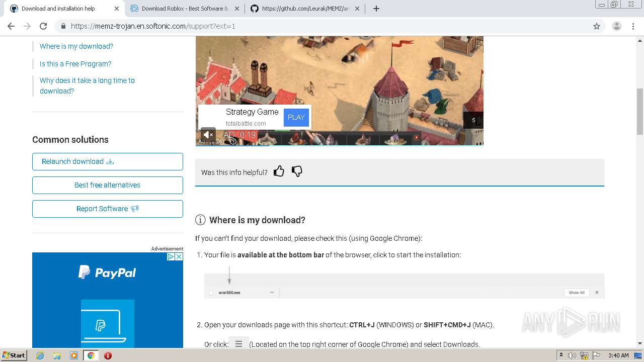Click the 'Common solutions' heading
This screenshot has width=644, height=362.
[x=70, y=140]
